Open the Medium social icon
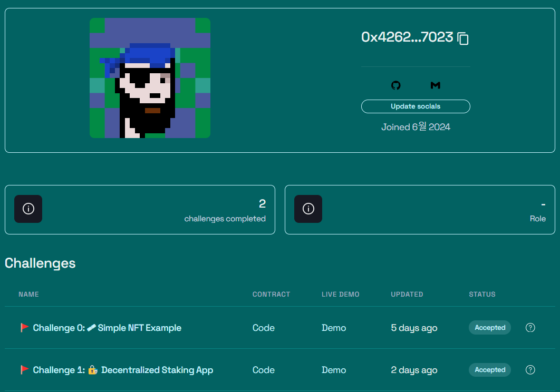This screenshot has width=560, height=392. click(436, 85)
